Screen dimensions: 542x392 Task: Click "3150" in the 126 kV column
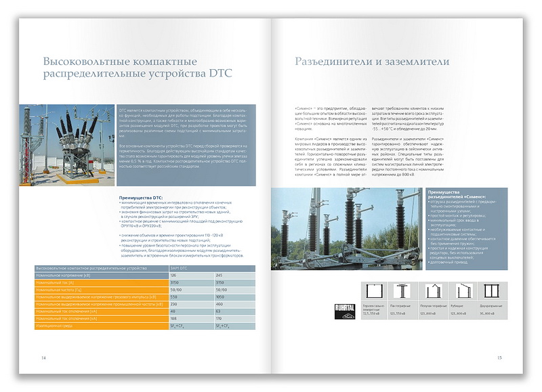(174, 282)
